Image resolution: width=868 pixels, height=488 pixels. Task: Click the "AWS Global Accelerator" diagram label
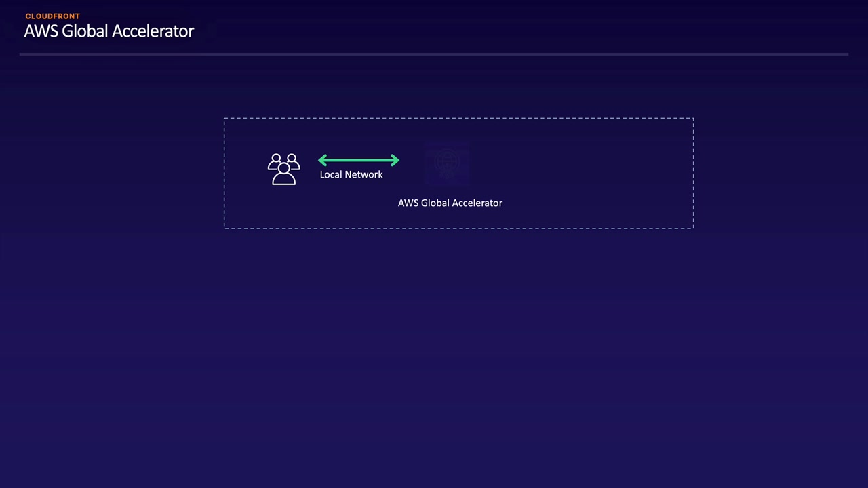(x=450, y=203)
